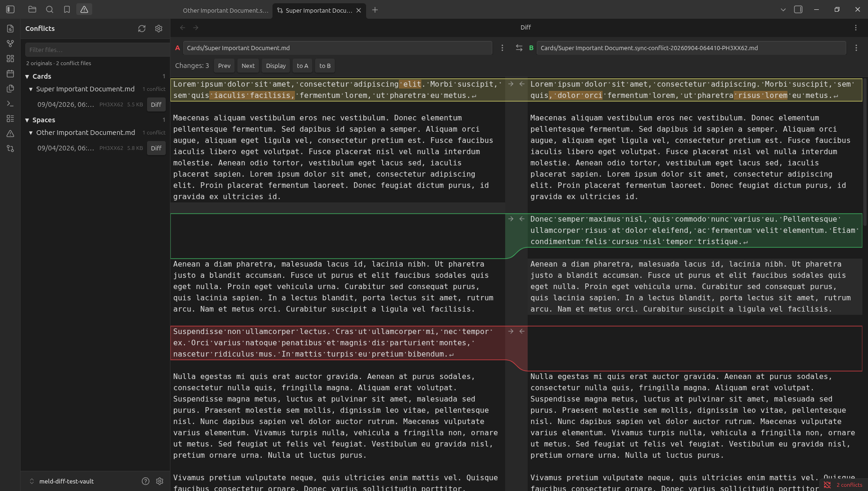The width and height of the screenshot is (868, 491).
Task: Open options menu for file B
Action: tap(856, 48)
